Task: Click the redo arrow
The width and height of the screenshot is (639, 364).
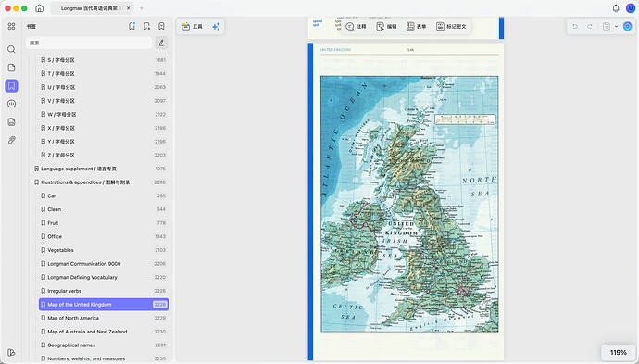Action: [590, 27]
